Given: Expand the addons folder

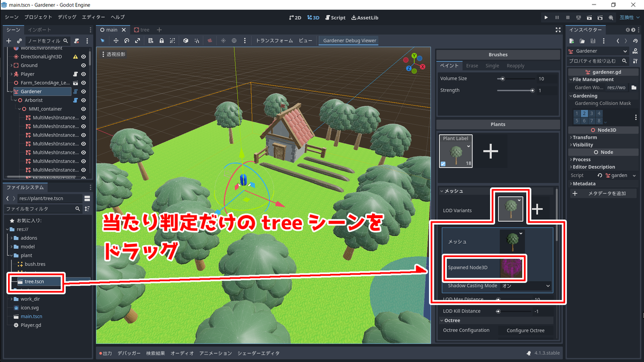Looking at the screenshot, I should [11, 238].
